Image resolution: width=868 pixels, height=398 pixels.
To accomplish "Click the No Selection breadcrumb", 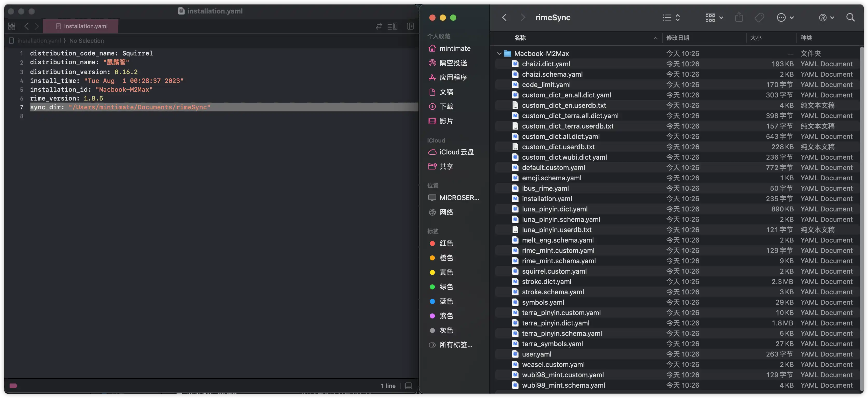I will (87, 41).
